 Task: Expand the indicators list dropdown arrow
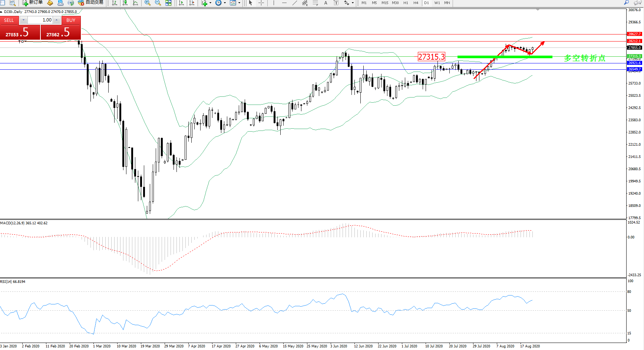point(210,3)
